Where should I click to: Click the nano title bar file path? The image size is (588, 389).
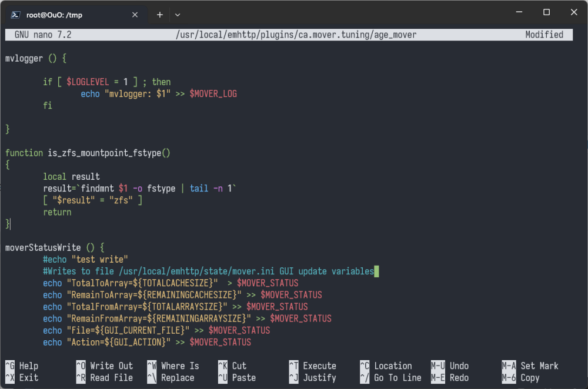point(296,35)
